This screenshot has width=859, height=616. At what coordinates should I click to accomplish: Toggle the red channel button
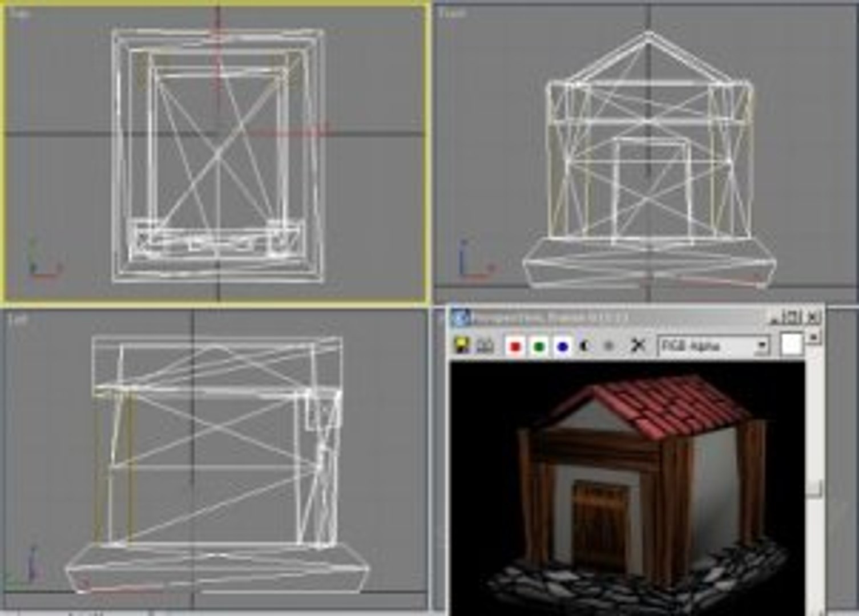515,346
